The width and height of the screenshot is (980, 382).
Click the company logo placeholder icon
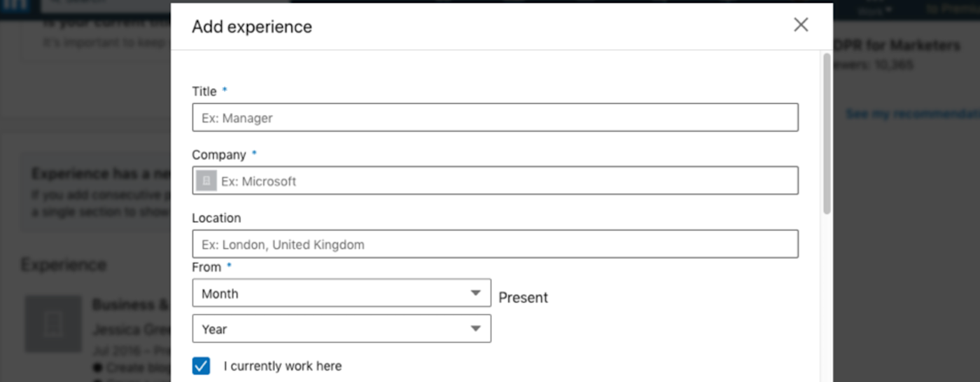[x=206, y=181]
